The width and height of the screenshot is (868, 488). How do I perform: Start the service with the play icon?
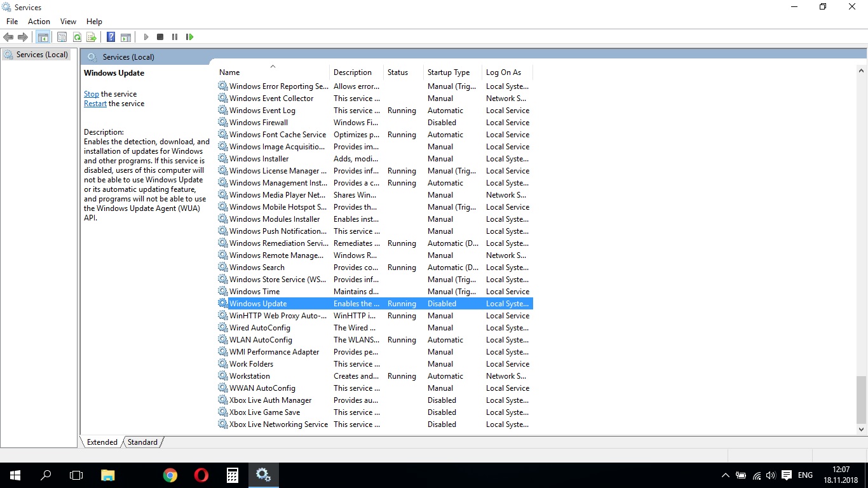[x=146, y=37]
